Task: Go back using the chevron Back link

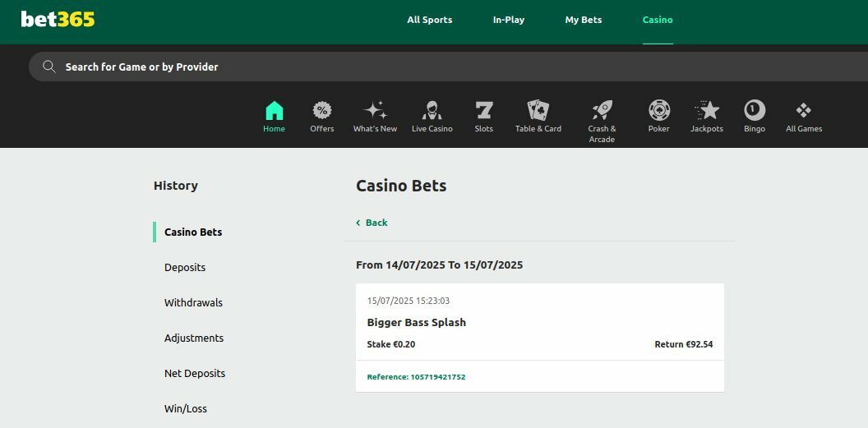Action: point(372,223)
